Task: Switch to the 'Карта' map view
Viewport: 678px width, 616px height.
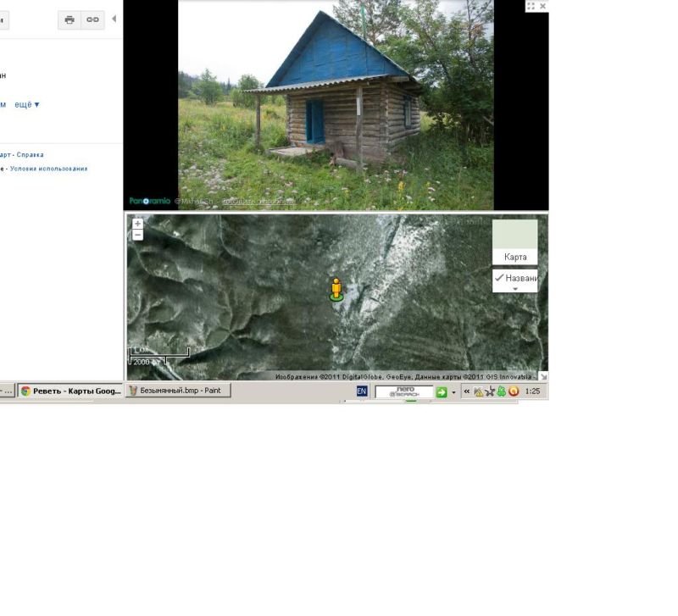Action: [x=515, y=242]
